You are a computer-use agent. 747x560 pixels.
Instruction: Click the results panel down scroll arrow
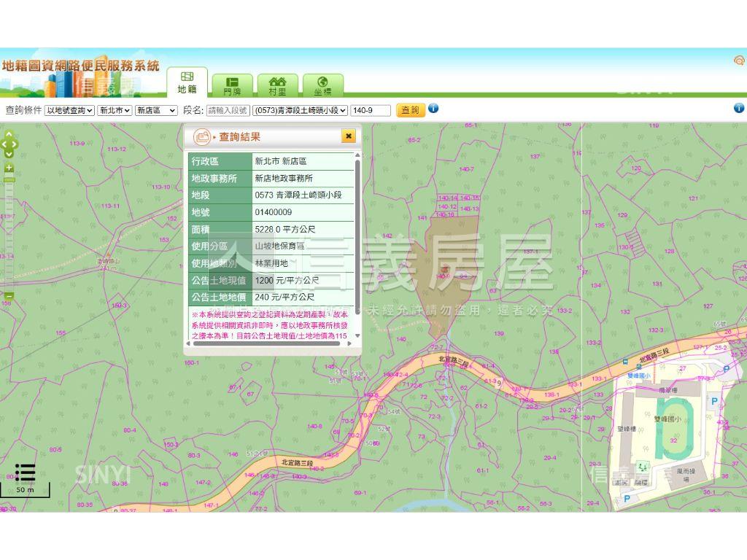[x=357, y=335]
